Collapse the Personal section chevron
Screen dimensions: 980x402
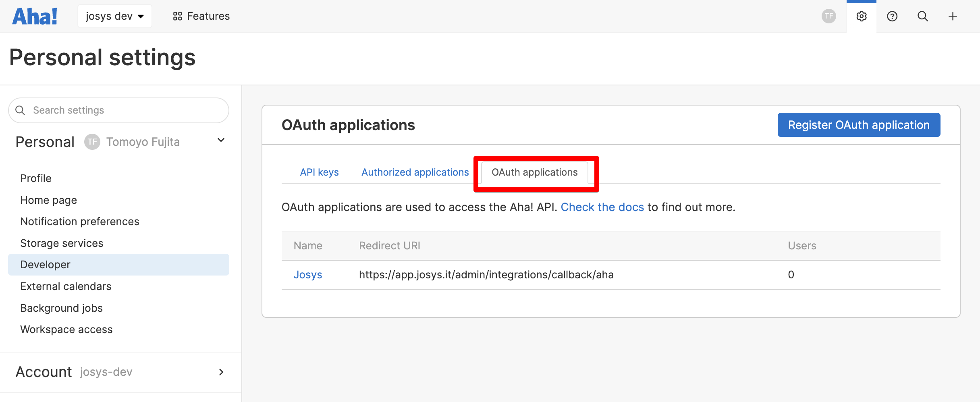221,140
